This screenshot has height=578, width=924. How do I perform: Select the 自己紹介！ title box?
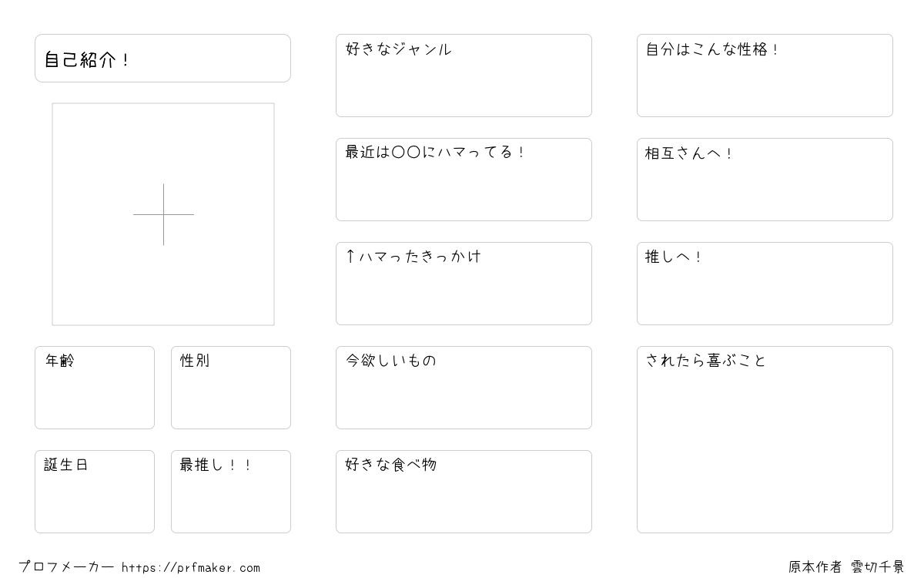point(162,58)
